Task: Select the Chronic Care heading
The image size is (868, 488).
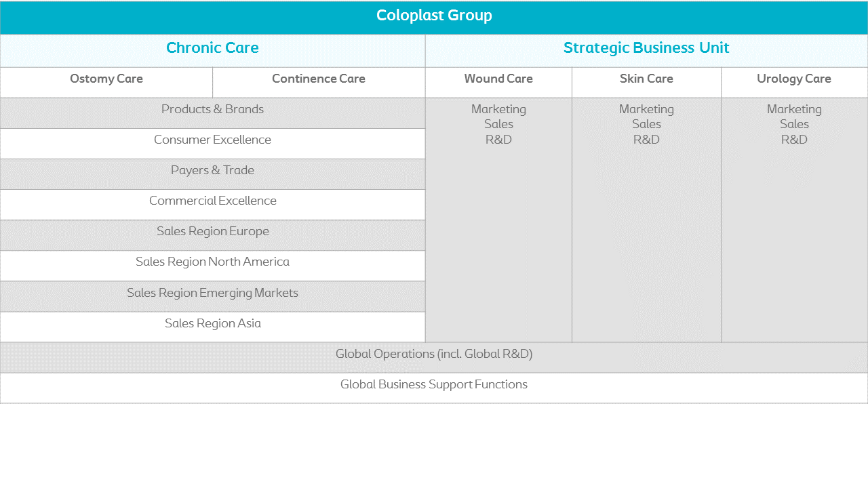Action: click(212, 51)
